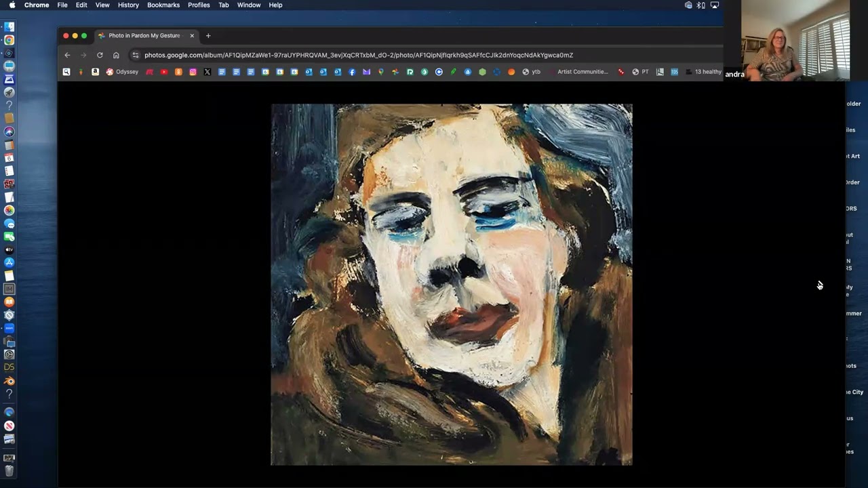Open Apple TV from the dock

click(9, 249)
